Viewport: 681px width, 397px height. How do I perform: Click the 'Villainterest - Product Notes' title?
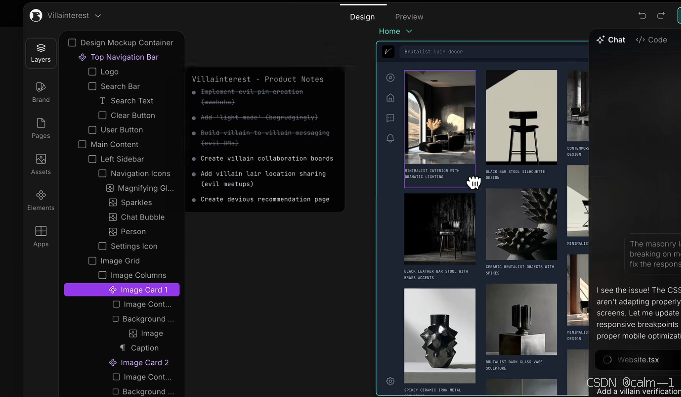pos(258,79)
